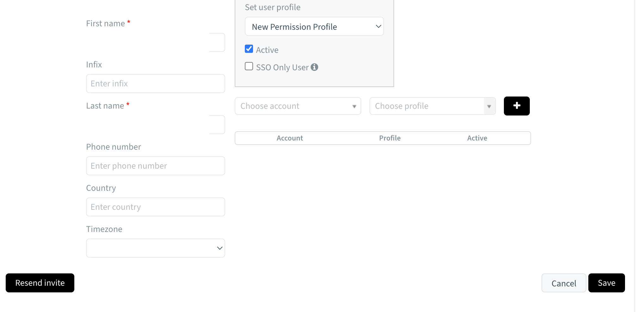The width and height of the screenshot is (644, 312).
Task: Click the Enter phone number field
Action: coord(155,165)
